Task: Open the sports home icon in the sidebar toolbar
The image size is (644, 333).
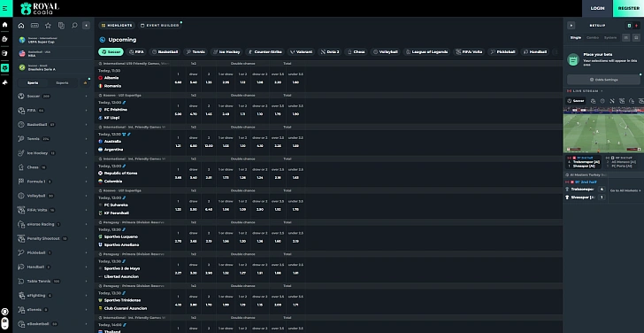Action: tap(21, 26)
